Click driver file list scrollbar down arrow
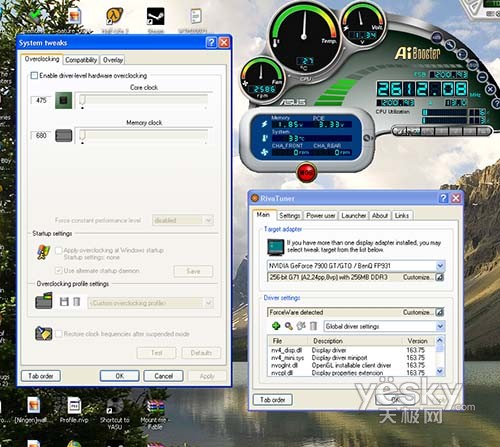 [440, 371]
